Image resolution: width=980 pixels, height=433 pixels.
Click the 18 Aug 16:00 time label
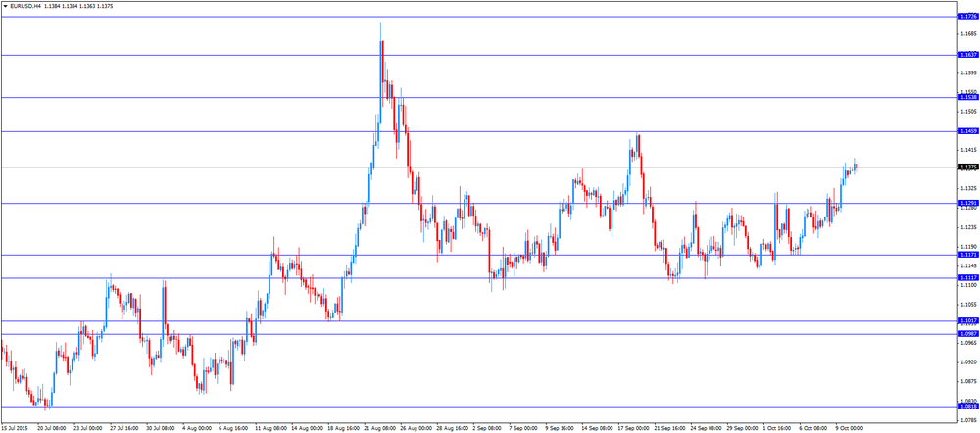[x=344, y=429]
